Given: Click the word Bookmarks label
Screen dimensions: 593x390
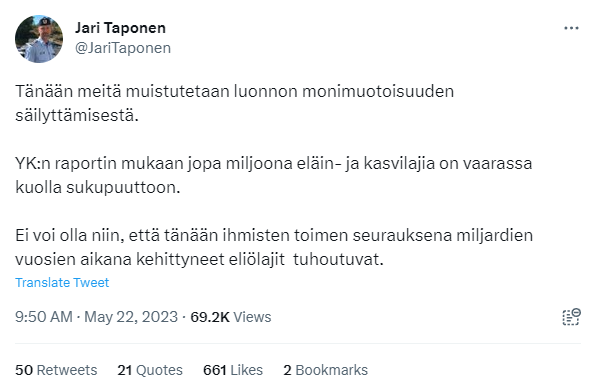Looking at the screenshot, I should (332, 370).
